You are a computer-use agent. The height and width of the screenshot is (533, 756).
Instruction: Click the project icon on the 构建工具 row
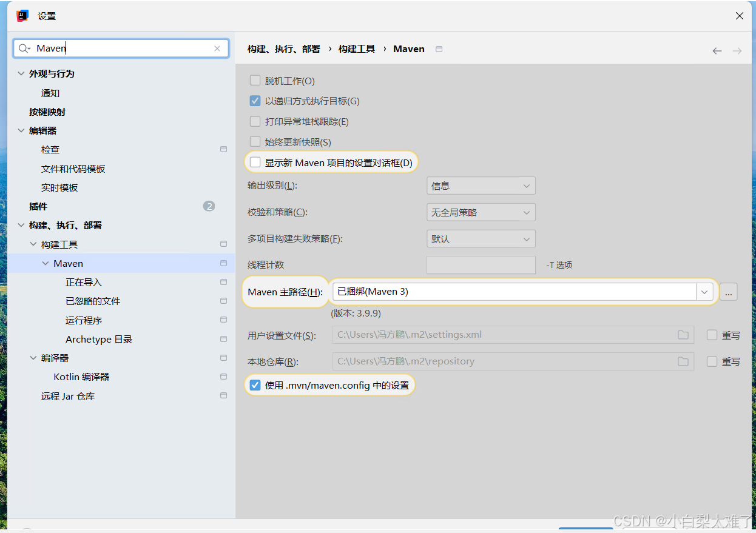223,244
